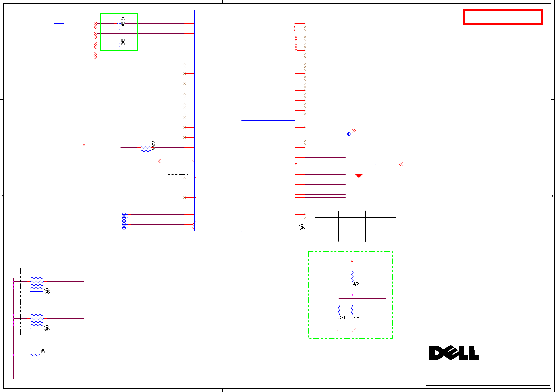Select the ground symbol at the bottom-left corner
Screen dimensions: 555x392
tap(13, 380)
